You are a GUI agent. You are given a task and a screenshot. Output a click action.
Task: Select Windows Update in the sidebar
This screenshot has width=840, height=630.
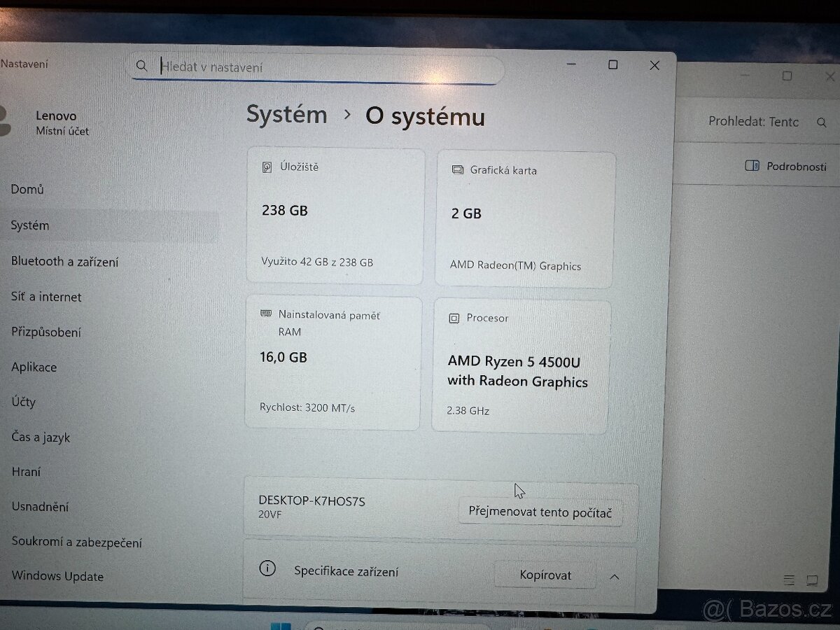click(57, 576)
